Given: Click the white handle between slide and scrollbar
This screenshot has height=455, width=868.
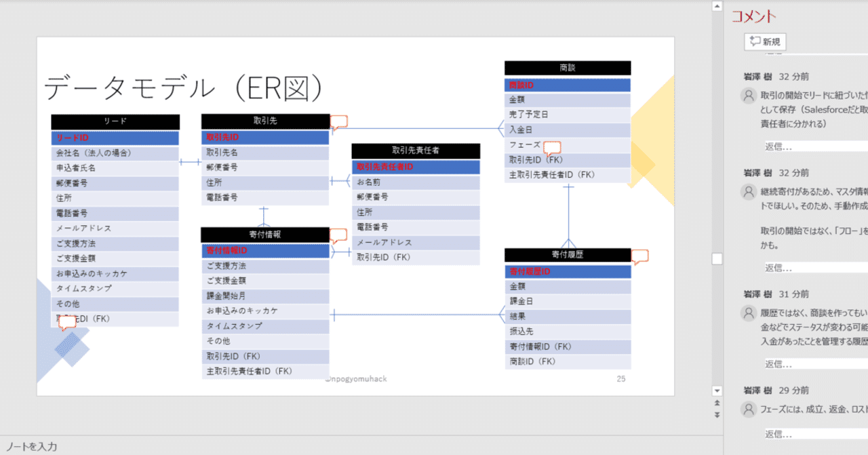Looking at the screenshot, I should [x=717, y=258].
